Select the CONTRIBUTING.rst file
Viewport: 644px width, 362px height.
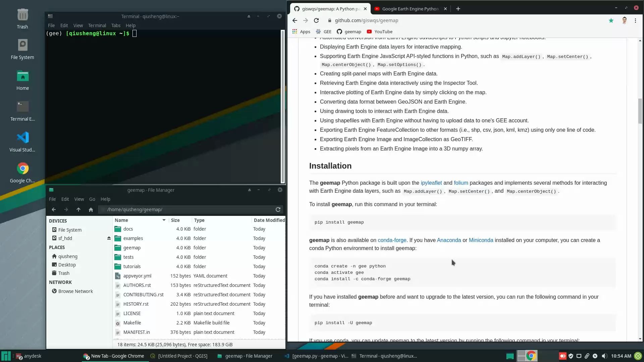pyautogui.click(x=143, y=295)
